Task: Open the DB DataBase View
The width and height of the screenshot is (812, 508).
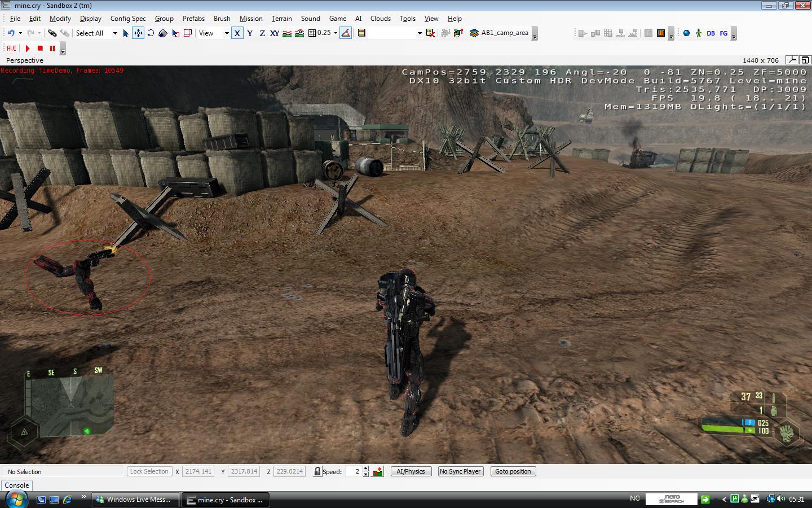Action: 710,33
